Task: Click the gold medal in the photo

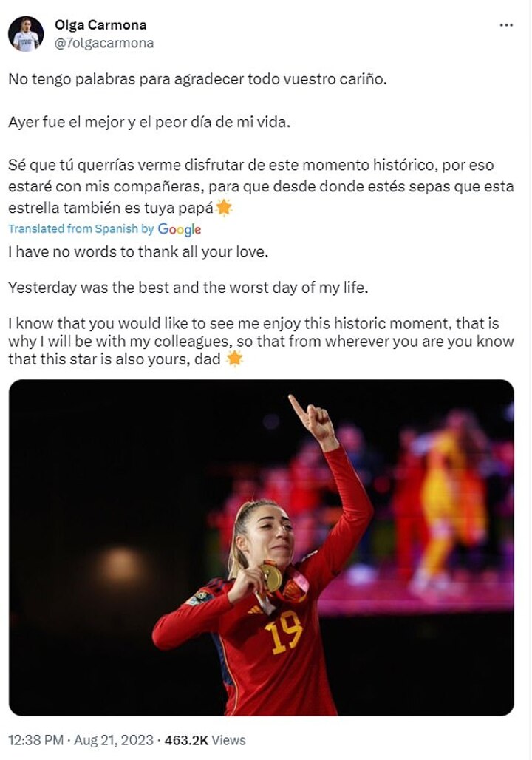Action: pos(271,577)
